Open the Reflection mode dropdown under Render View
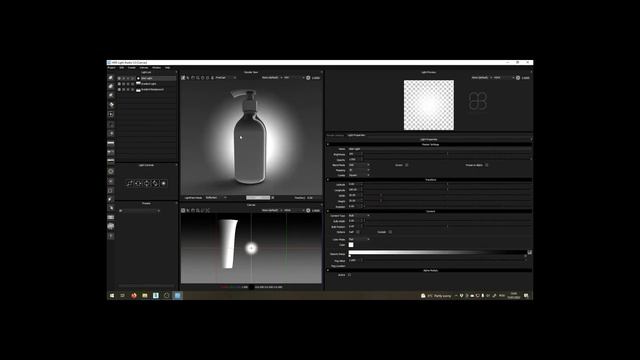640x360 pixels. tap(216, 198)
